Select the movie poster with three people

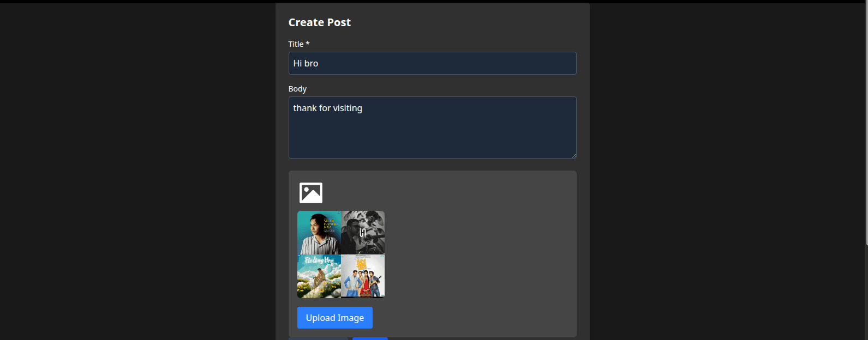pyautogui.click(x=363, y=276)
